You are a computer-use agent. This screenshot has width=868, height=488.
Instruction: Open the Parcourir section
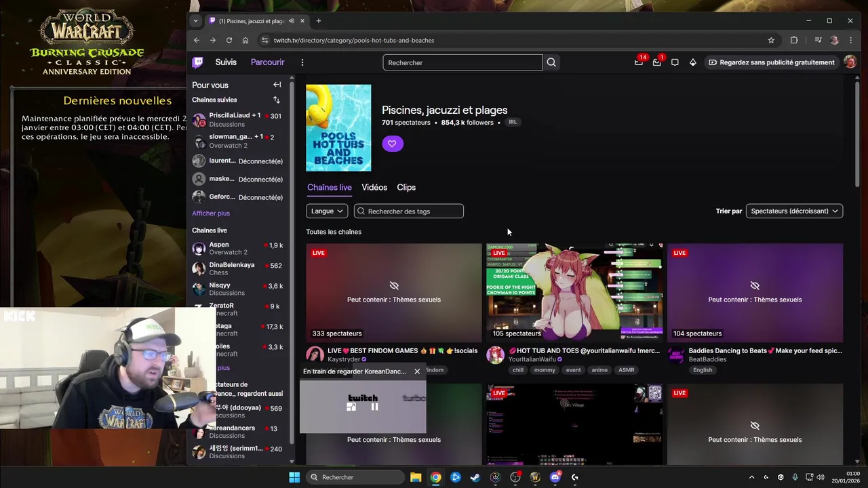[x=267, y=62]
